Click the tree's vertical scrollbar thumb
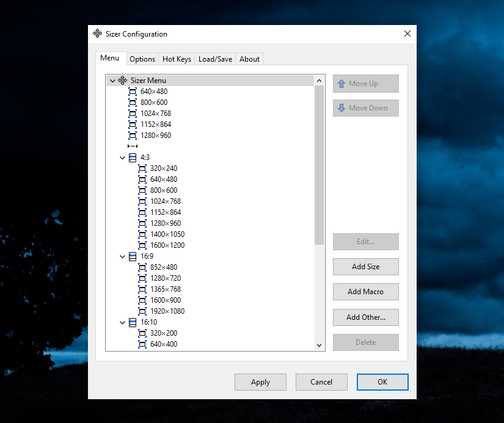 (x=319, y=165)
